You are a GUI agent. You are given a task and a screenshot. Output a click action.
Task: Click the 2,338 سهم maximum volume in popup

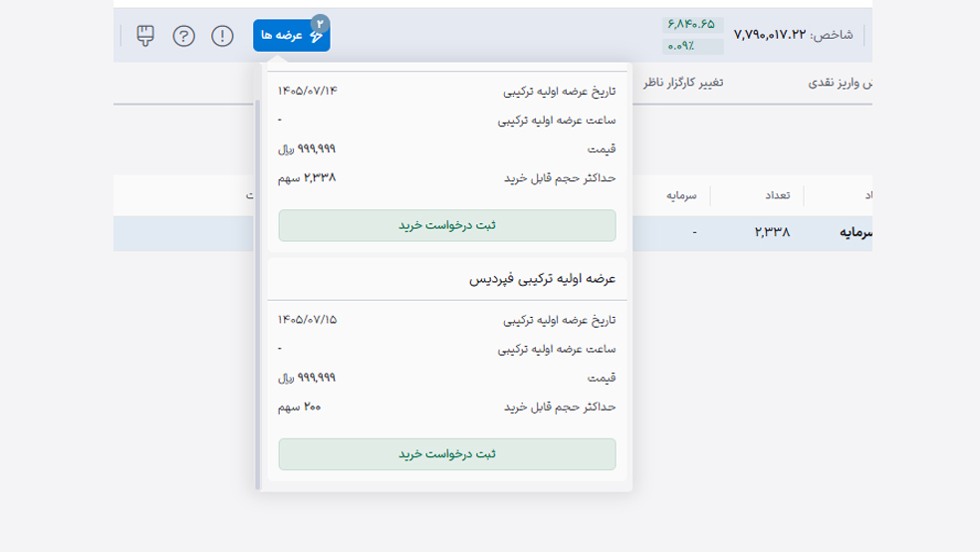tap(307, 178)
